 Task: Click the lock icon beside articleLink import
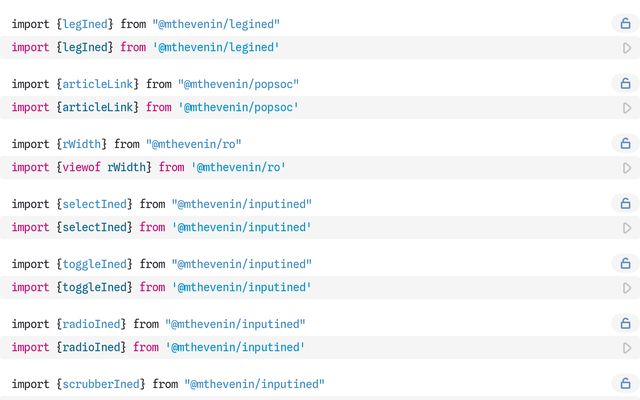tap(625, 84)
